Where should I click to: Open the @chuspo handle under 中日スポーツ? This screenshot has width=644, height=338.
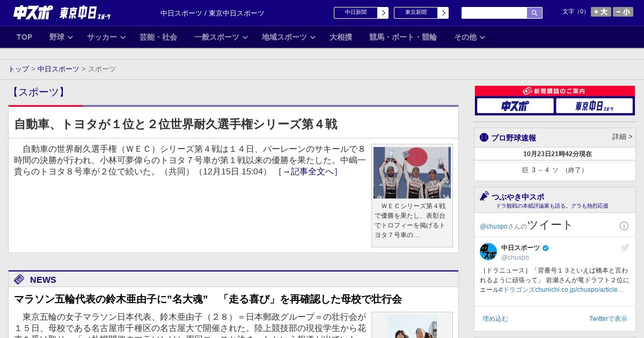(x=515, y=258)
